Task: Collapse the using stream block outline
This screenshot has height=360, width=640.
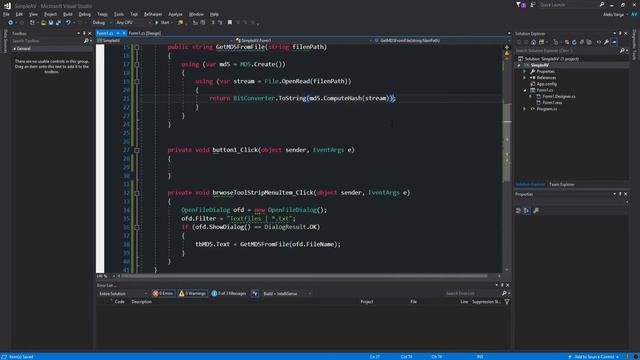Action: click(x=137, y=82)
